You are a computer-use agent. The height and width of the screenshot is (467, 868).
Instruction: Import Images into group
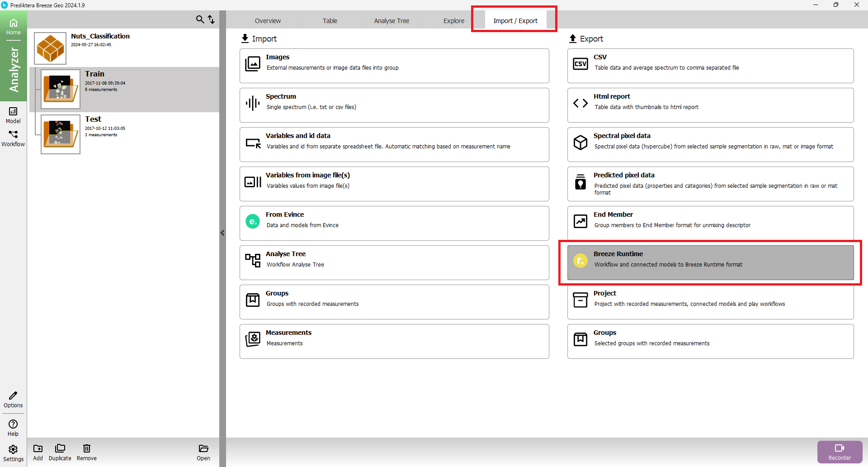click(394, 66)
